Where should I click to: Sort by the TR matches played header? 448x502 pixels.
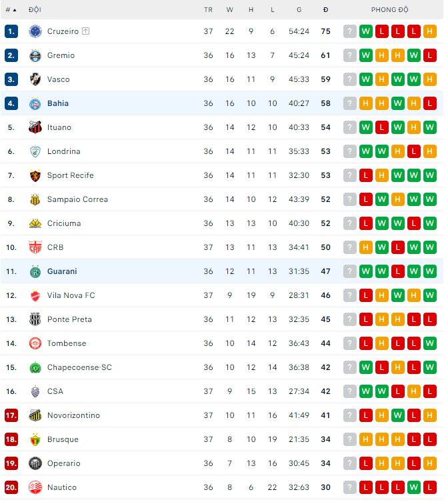(x=208, y=10)
